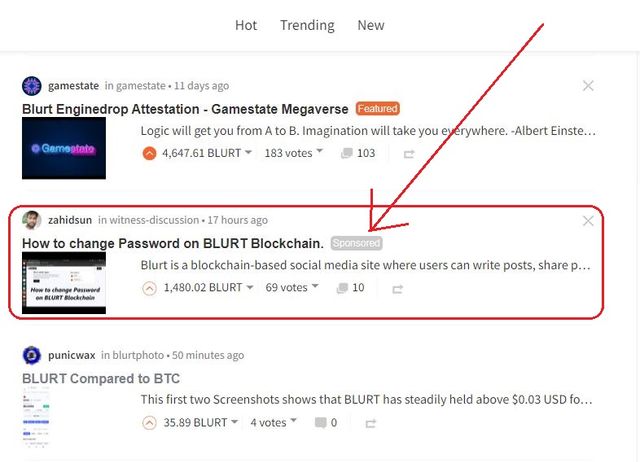Image resolution: width=640 pixels, height=462 pixels.
Task: Open comments on zahidsun's post
Action: (351, 288)
